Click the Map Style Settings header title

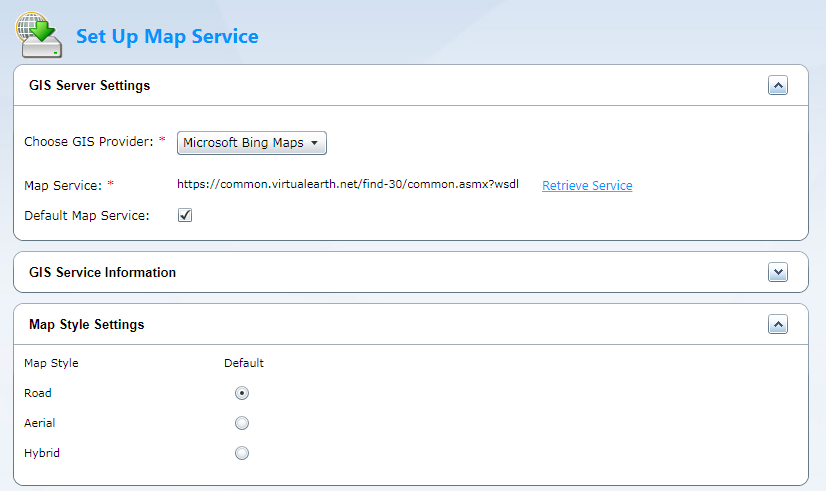(87, 324)
